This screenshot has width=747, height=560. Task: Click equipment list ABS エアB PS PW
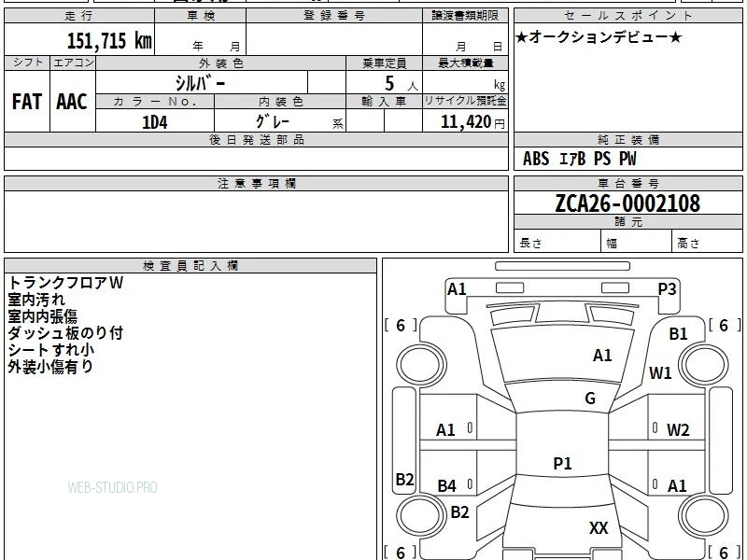click(x=579, y=159)
